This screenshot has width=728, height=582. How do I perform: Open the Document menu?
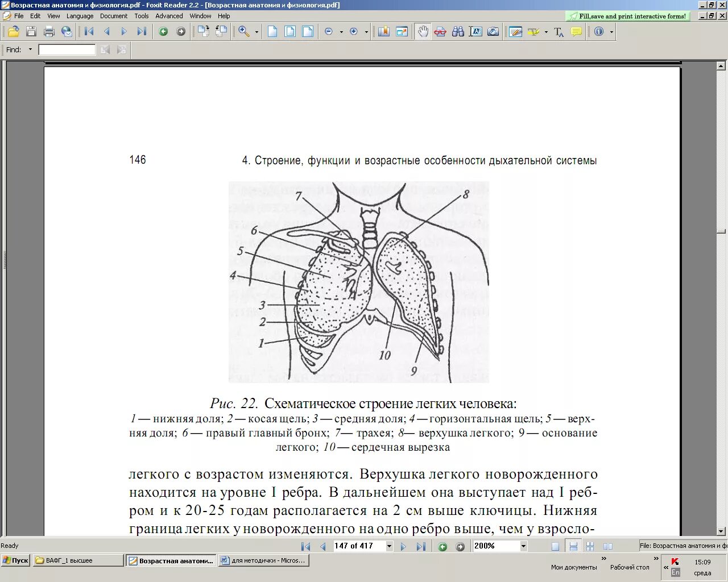[x=114, y=16]
